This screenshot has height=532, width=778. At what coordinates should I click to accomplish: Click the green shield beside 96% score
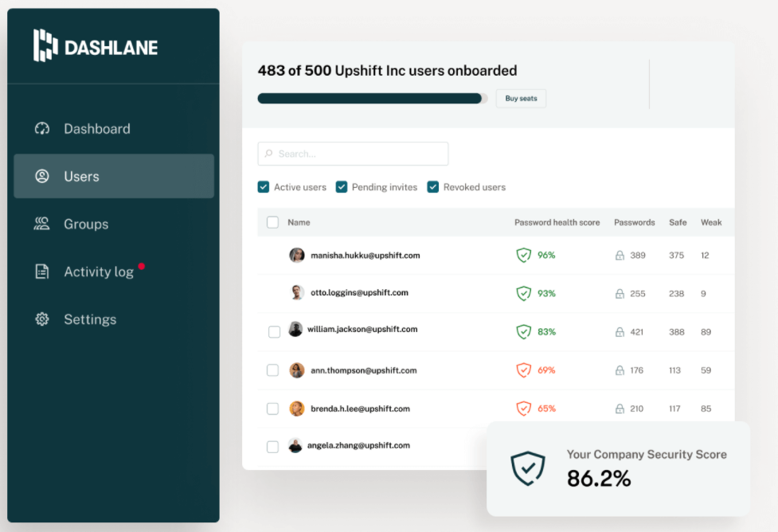523,256
